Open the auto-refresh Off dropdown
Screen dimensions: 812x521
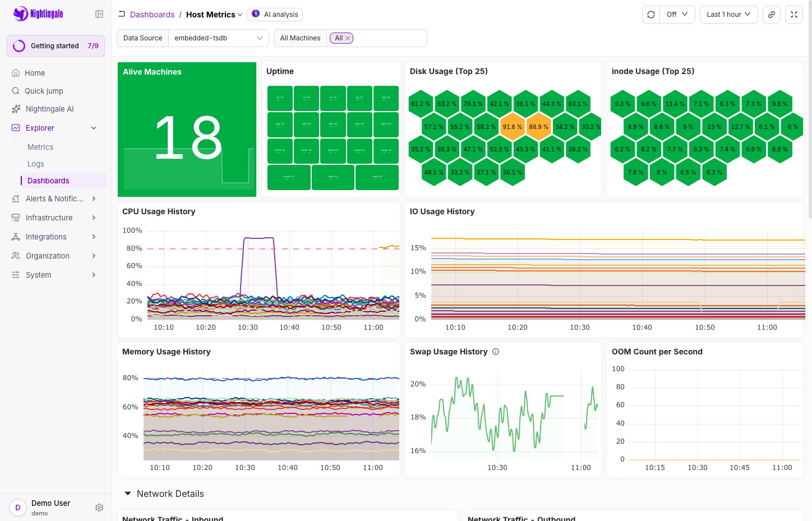click(x=677, y=15)
